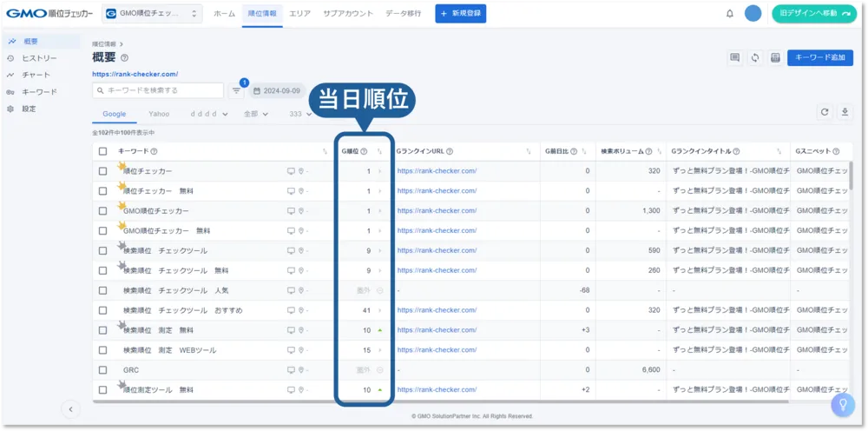Click the sync icon next to the save icon
Screen dimensions: 868x431
click(x=755, y=57)
